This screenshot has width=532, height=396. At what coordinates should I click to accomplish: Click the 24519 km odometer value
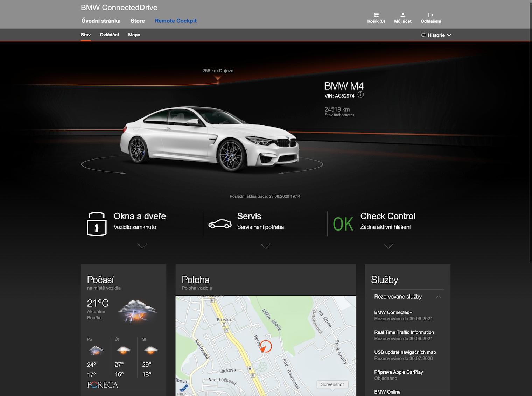point(337,109)
